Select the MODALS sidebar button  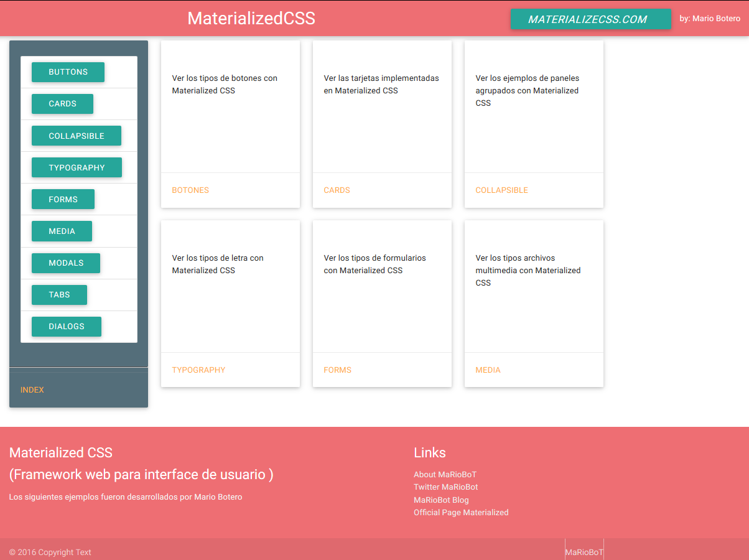coord(66,263)
